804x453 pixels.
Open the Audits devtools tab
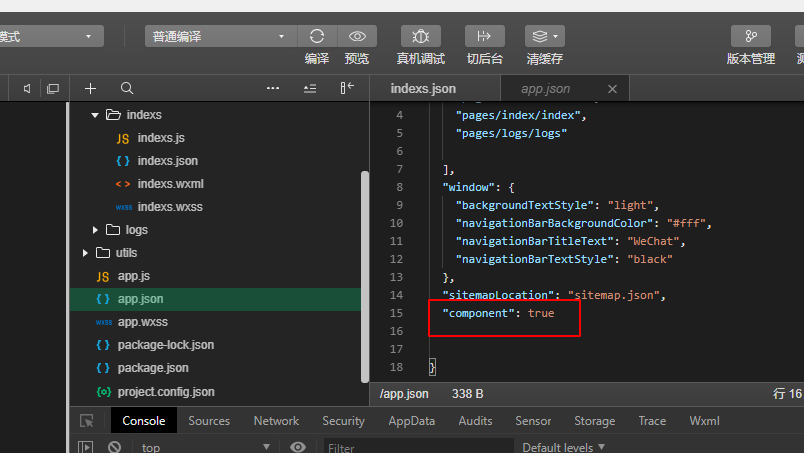pos(475,421)
